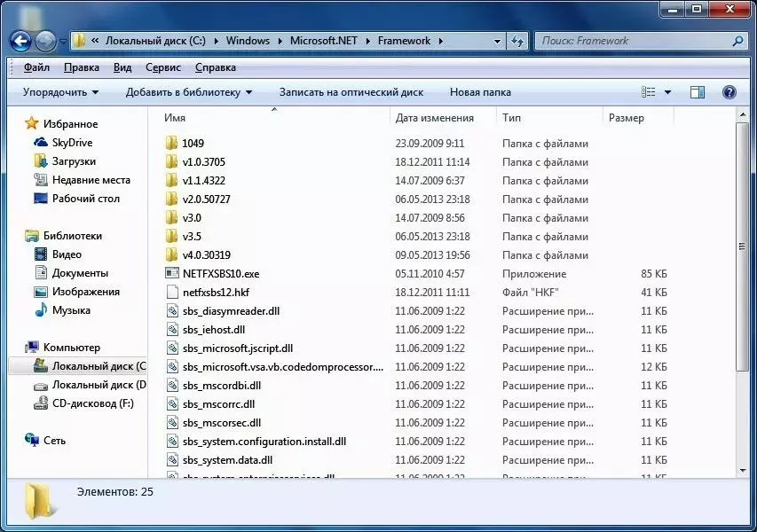Image resolution: width=757 pixels, height=532 pixels.
Task: Click the file list scroll down arrow
Action: click(743, 470)
